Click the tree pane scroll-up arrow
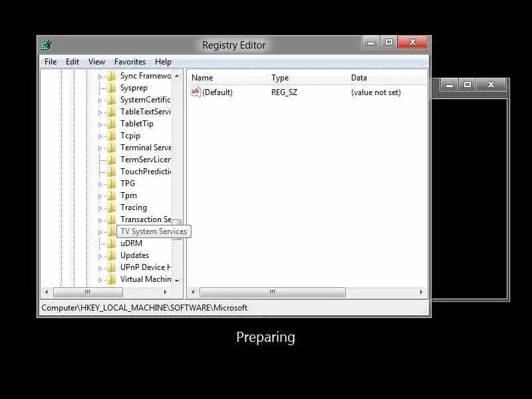 (177, 76)
